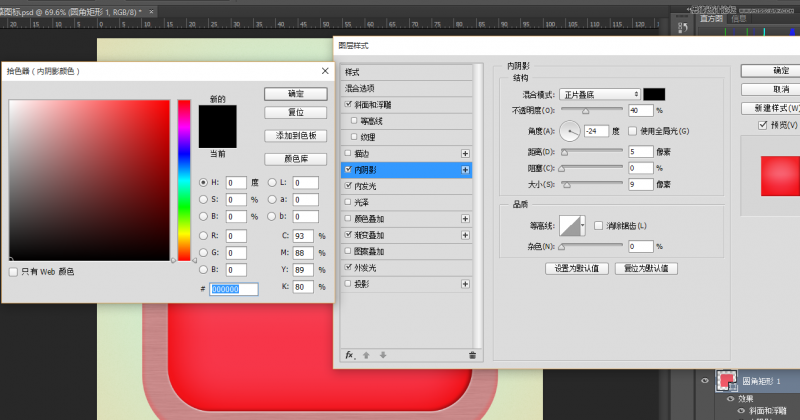Toggle visibility of 效果 group

731,399
